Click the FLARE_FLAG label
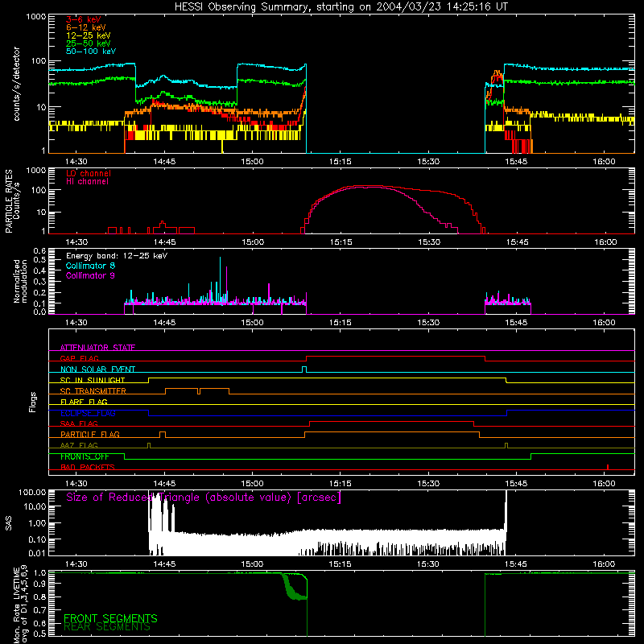 coord(84,402)
